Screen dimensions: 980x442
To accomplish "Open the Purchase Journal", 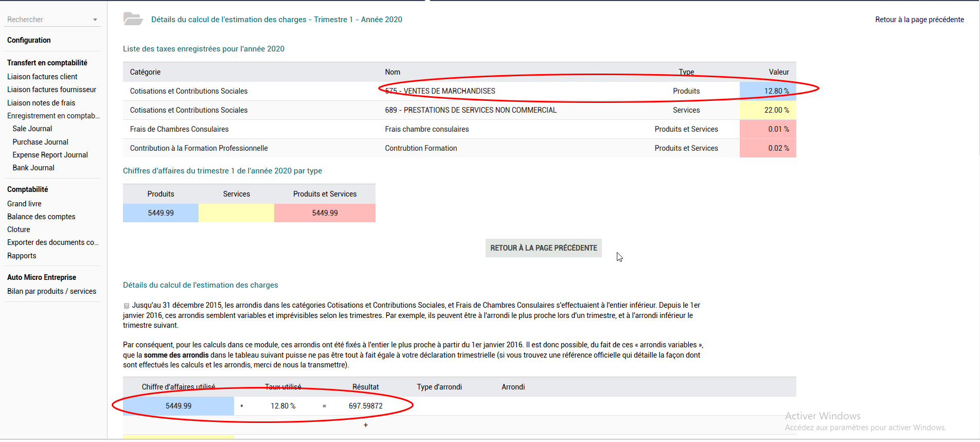I will [40, 142].
